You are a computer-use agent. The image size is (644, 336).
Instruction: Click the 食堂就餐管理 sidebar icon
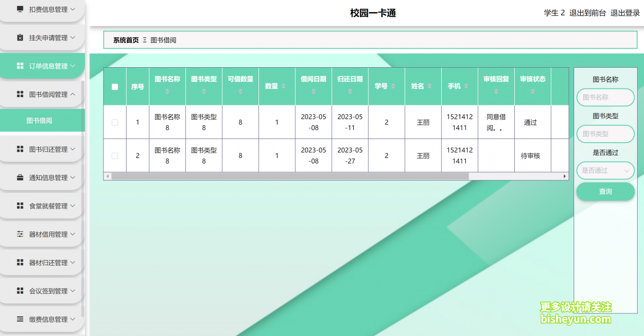tap(19, 206)
